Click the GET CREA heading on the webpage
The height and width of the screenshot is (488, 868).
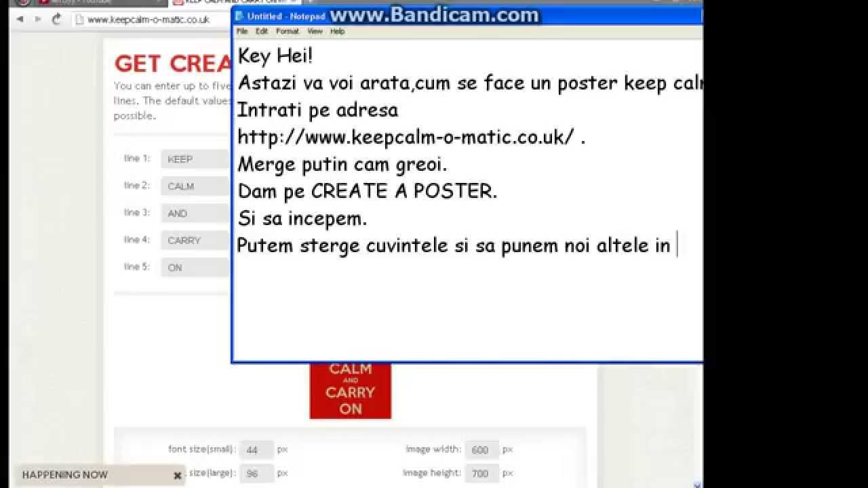(173, 64)
